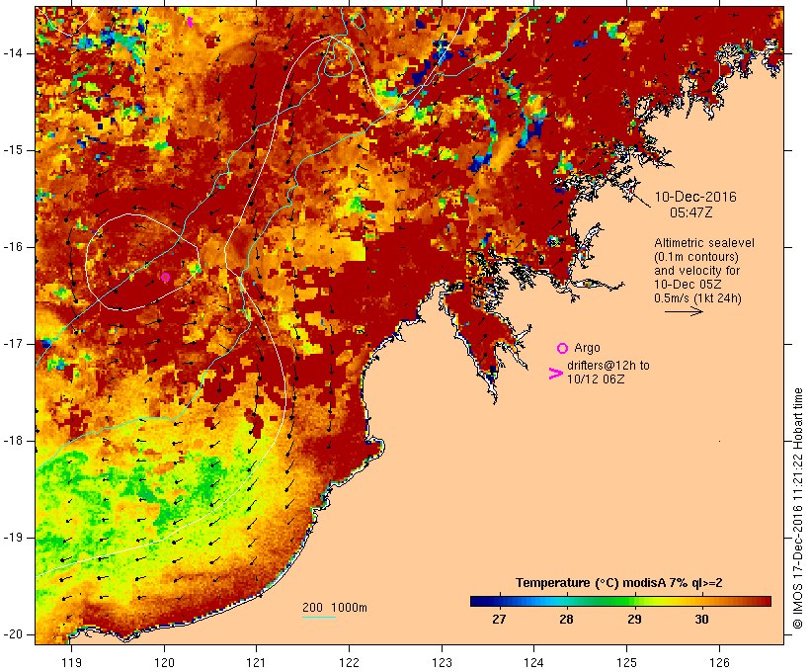Click the 27 tick label on colorbar
This screenshot has height=672, width=810.
click(x=499, y=620)
